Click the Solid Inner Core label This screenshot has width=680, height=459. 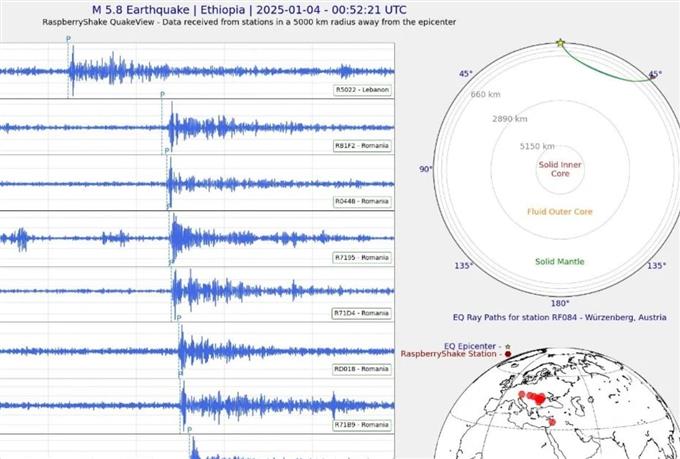pyautogui.click(x=560, y=169)
